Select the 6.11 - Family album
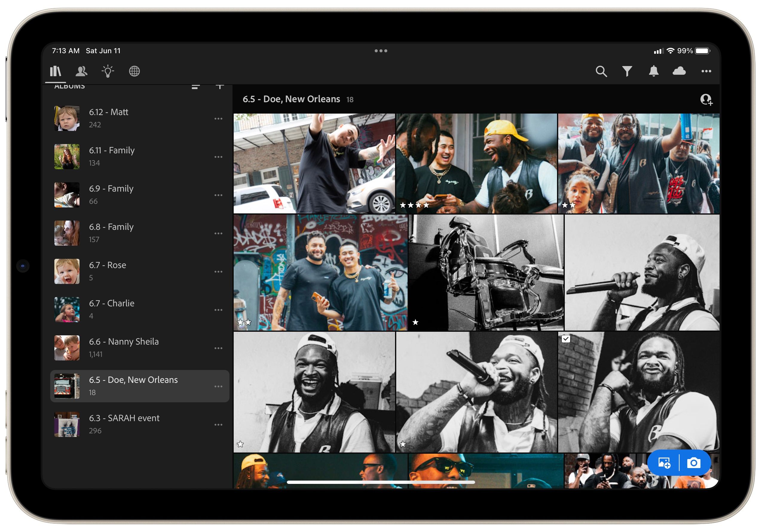The image size is (762, 532). 140,157
